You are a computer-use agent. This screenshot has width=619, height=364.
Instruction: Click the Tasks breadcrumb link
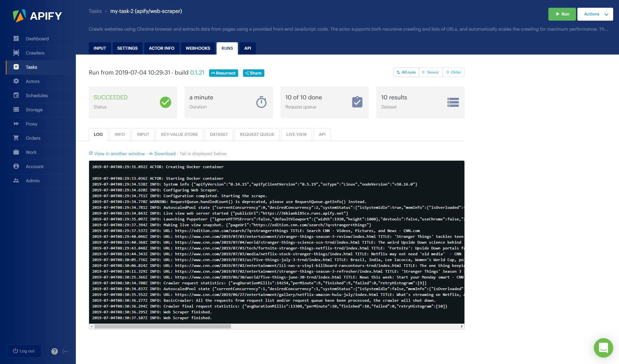95,11
